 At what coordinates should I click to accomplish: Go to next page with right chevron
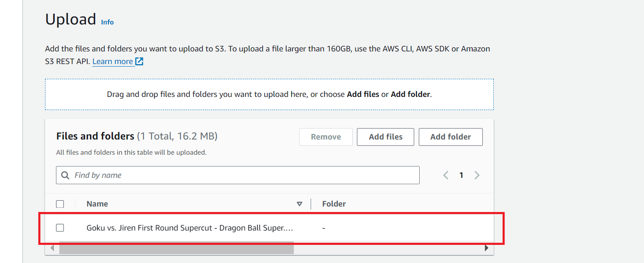pos(477,175)
